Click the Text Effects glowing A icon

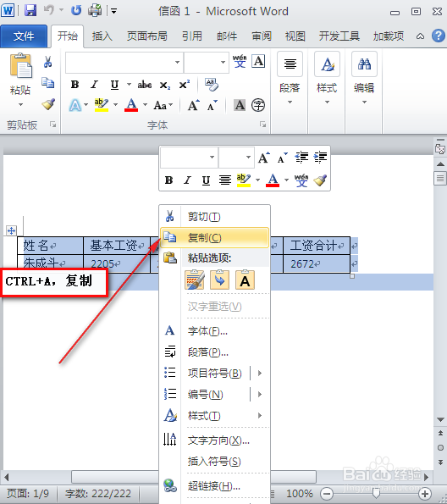tap(74, 105)
